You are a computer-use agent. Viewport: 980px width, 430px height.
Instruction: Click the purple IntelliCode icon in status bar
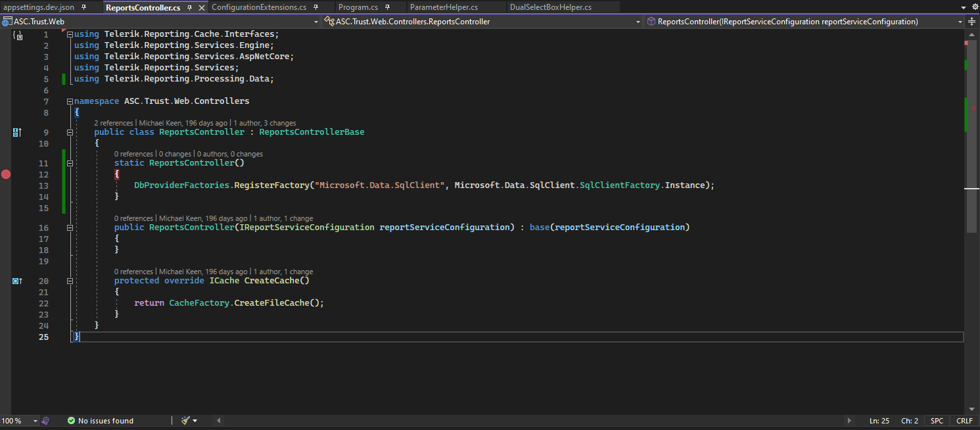(x=45, y=421)
